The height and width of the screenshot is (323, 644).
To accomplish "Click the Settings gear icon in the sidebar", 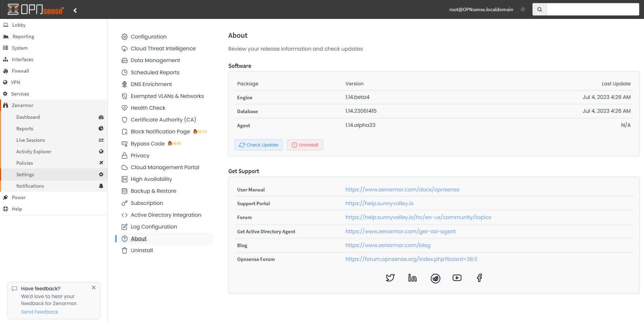I will click(101, 174).
